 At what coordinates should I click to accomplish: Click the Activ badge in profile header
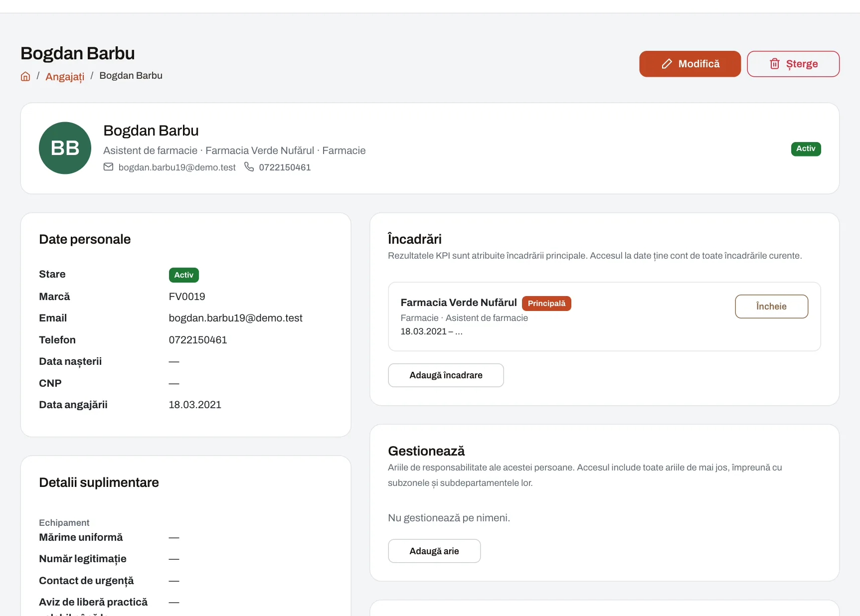(806, 149)
